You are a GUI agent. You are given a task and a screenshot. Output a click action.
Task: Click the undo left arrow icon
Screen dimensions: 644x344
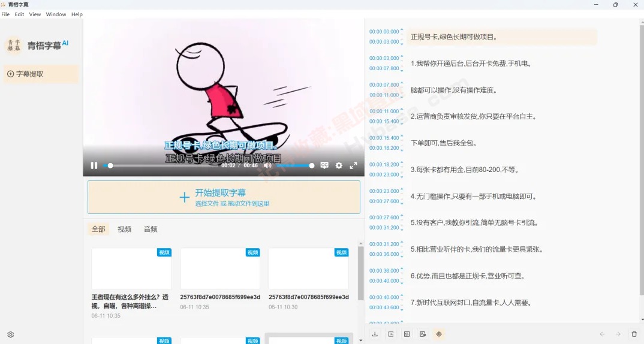click(x=602, y=334)
